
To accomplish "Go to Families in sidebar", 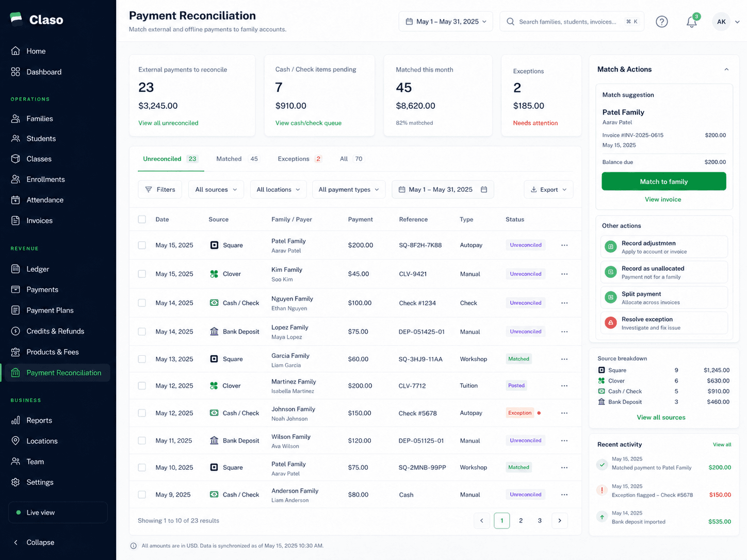I will pos(39,119).
